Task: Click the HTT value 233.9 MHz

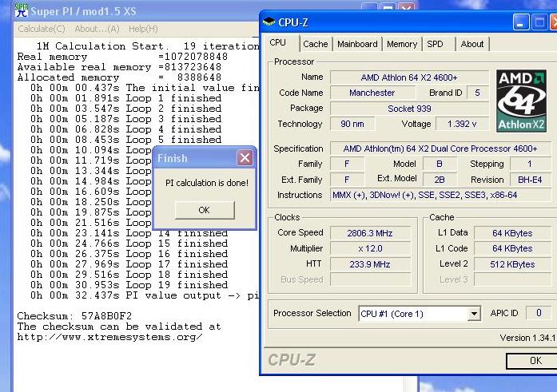Action: point(370,264)
